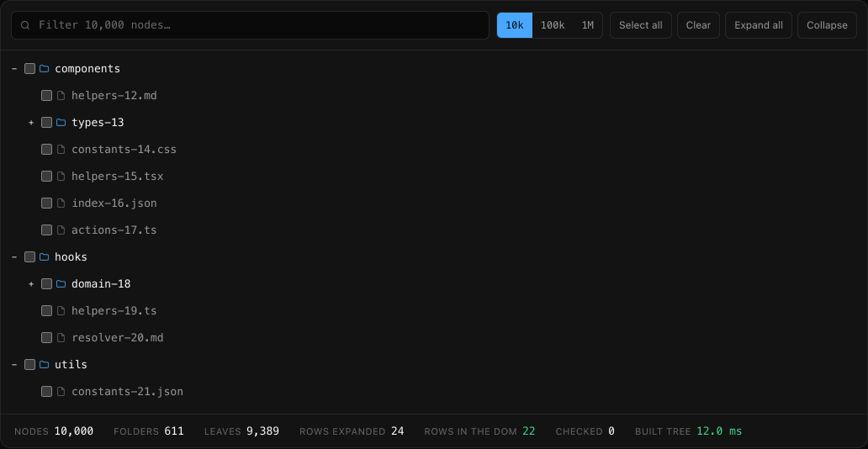Click the CHECKED 0 status entry

585,431
